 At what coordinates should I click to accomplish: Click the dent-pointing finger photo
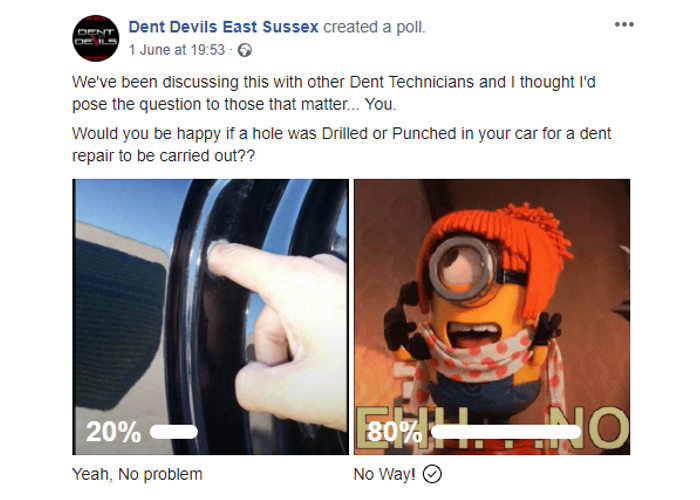click(x=210, y=317)
